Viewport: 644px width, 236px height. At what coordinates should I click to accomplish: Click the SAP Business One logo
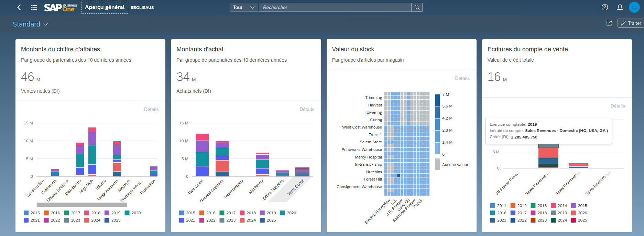61,7
